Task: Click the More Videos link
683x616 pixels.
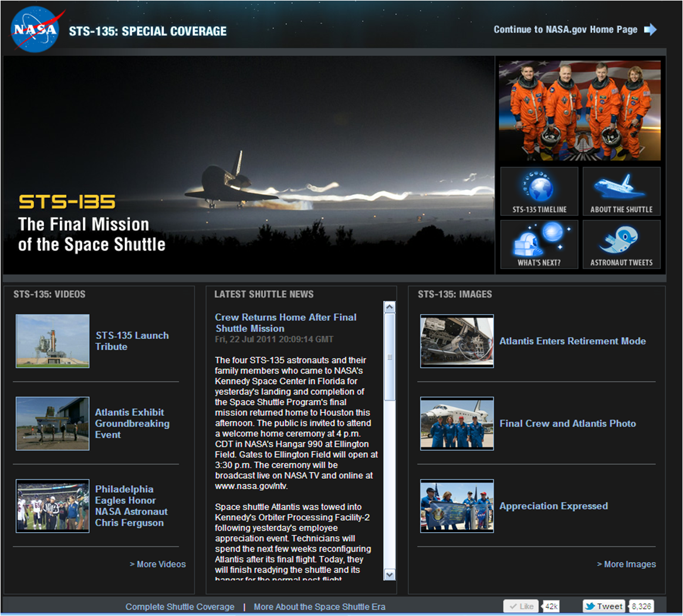Action: tap(158, 564)
